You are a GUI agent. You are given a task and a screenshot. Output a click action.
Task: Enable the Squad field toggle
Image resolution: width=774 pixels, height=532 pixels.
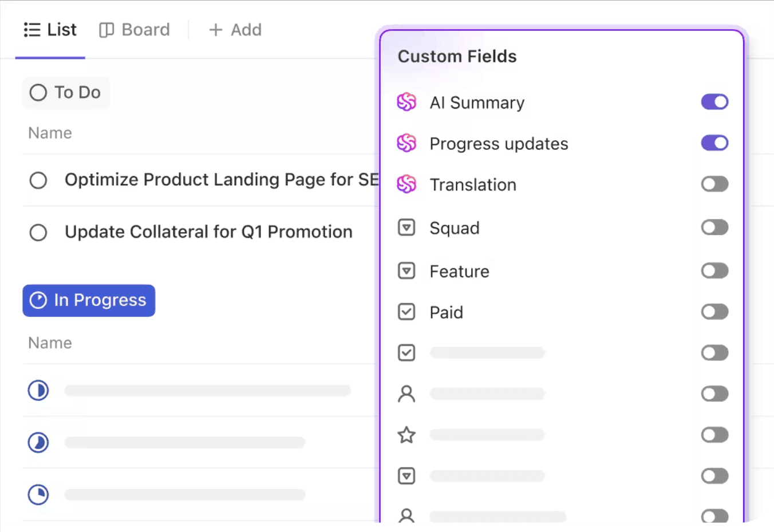pyautogui.click(x=714, y=228)
